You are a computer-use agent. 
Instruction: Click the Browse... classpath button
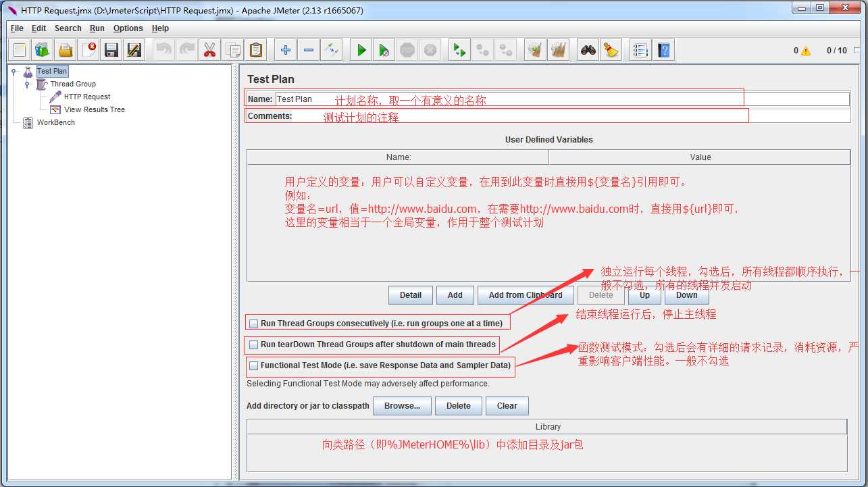[403, 406]
